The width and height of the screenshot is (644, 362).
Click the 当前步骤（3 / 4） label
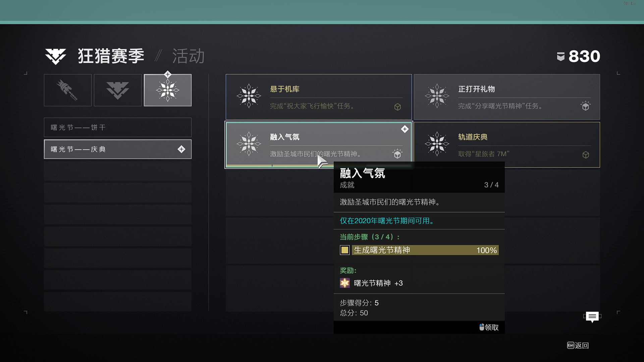point(370,237)
